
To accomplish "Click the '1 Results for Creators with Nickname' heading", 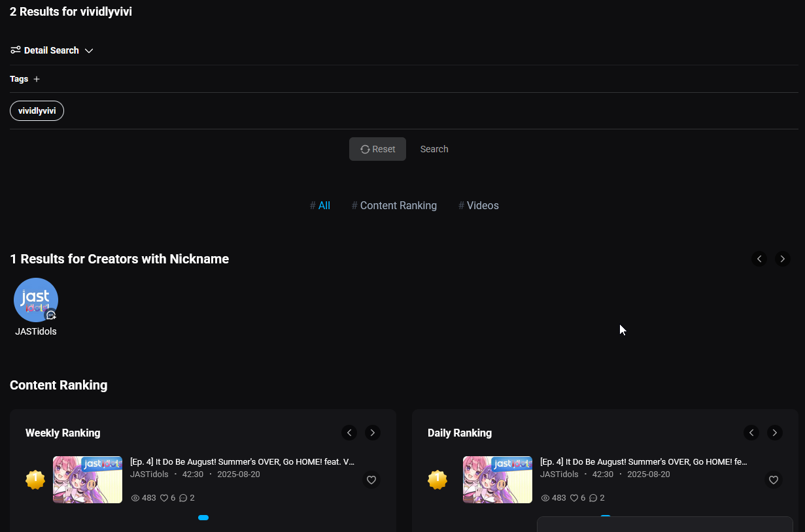I will [x=120, y=259].
